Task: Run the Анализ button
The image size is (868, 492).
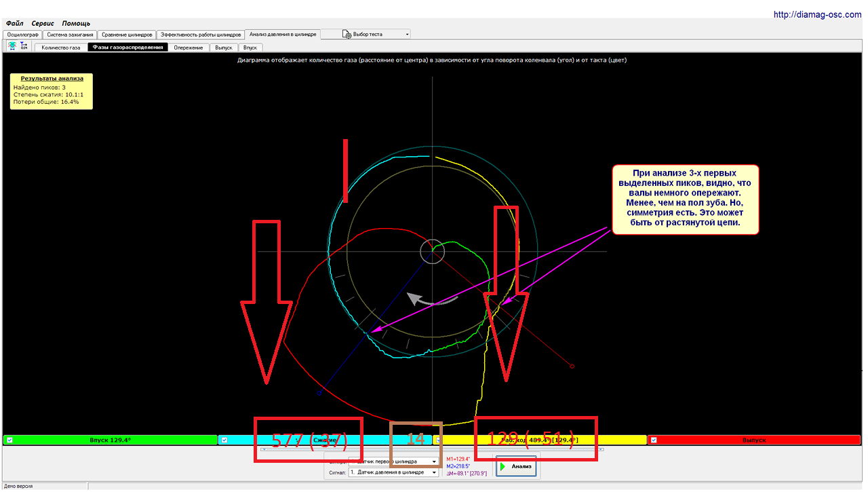Action: [x=516, y=467]
